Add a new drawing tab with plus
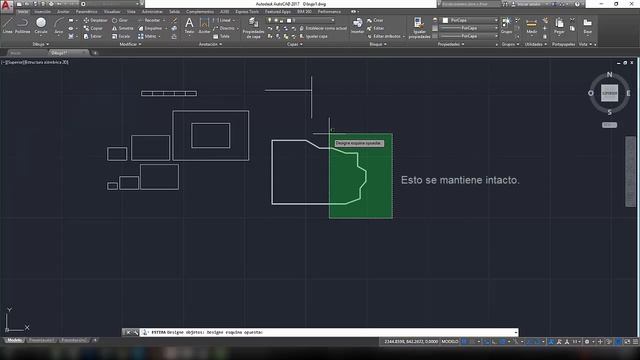 tap(95, 53)
